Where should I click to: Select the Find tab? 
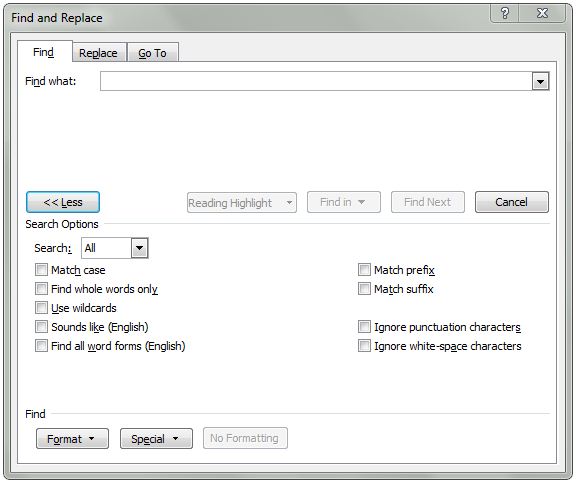click(43, 52)
